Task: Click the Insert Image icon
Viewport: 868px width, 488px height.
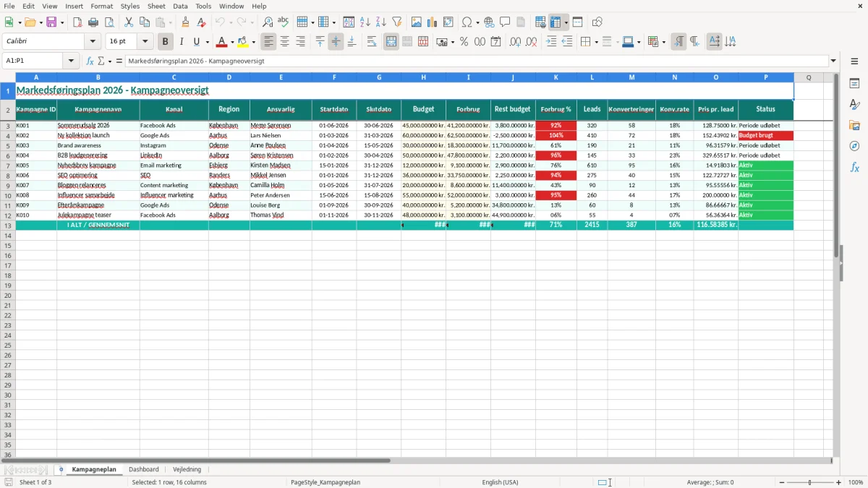Action: click(417, 22)
